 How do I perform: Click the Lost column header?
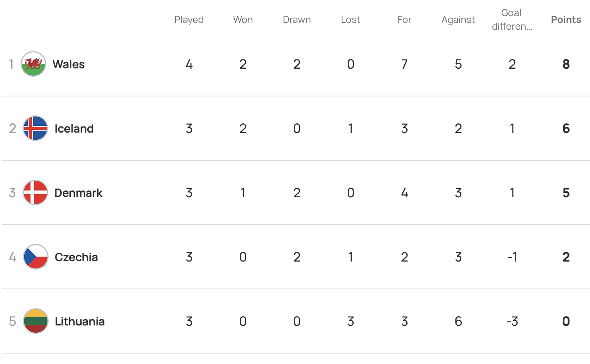[x=350, y=20]
